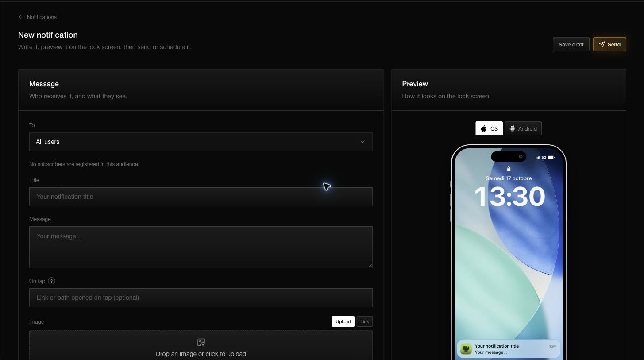Focus the On tap link field
644x360 pixels.
tap(201, 298)
